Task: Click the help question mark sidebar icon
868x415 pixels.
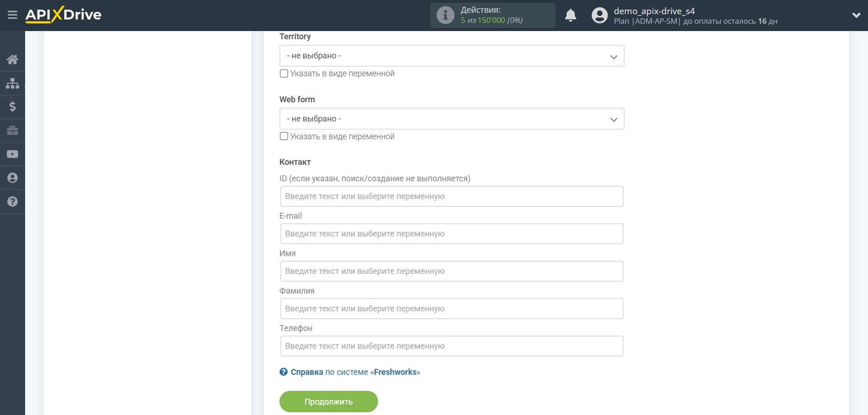Action: (12, 202)
